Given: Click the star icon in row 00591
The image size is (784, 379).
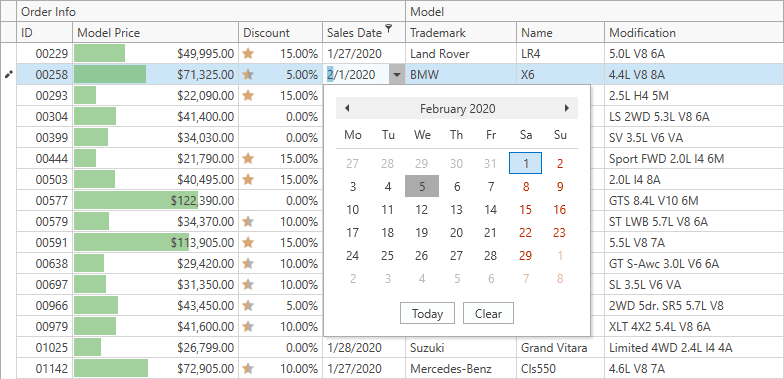Looking at the screenshot, I should [248, 242].
